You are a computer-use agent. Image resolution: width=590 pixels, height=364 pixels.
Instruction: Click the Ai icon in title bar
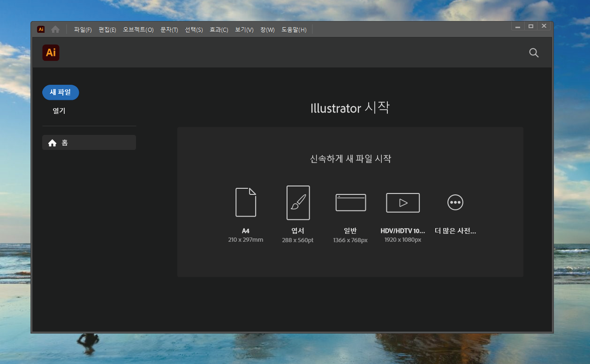[x=41, y=30]
